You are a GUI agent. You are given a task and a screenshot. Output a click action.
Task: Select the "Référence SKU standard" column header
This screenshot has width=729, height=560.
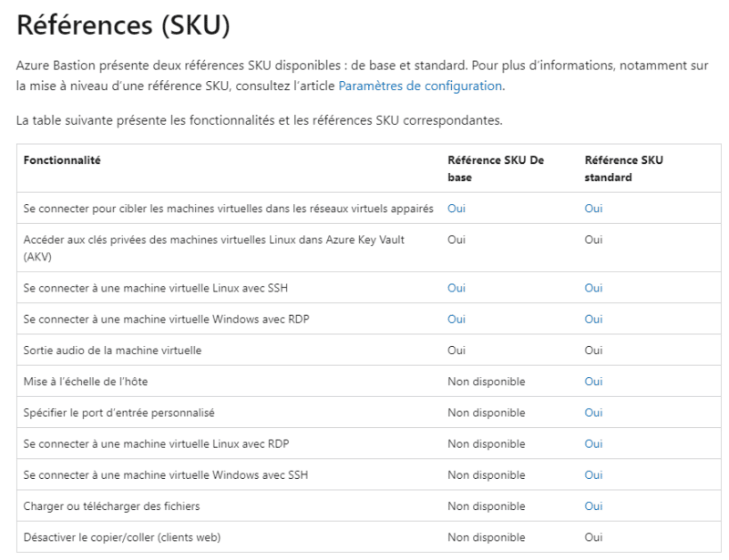[x=623, y=168]
